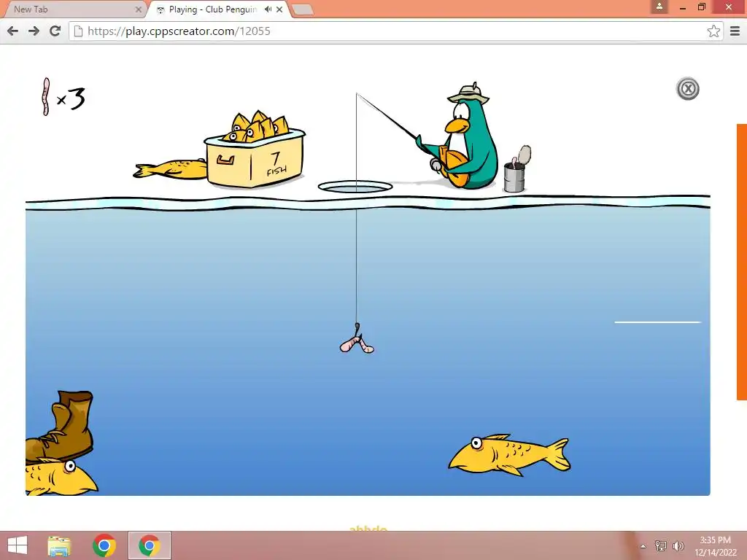This screenshot has width=747, height=560.
Task: Click the ice fishing hole
Action: (x=355, y=187)
